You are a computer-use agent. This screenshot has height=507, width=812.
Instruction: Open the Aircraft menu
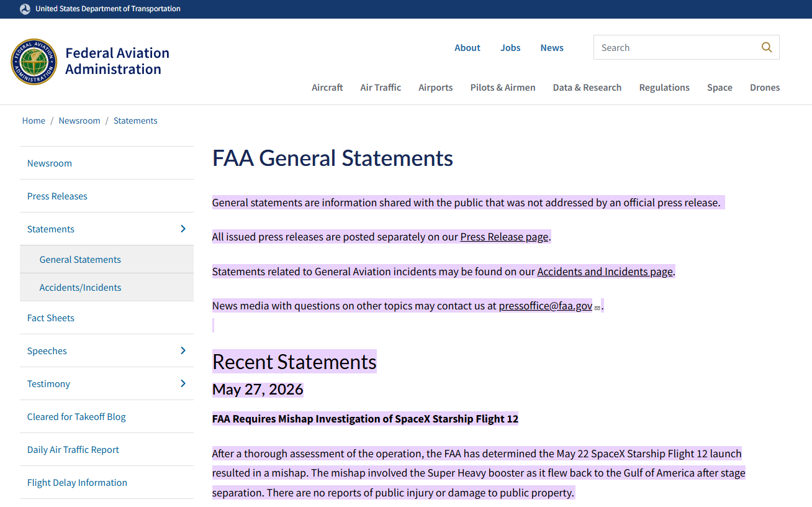327,87
